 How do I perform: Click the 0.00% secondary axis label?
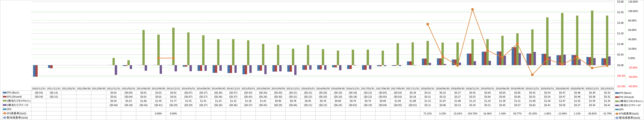coord(632,58)
